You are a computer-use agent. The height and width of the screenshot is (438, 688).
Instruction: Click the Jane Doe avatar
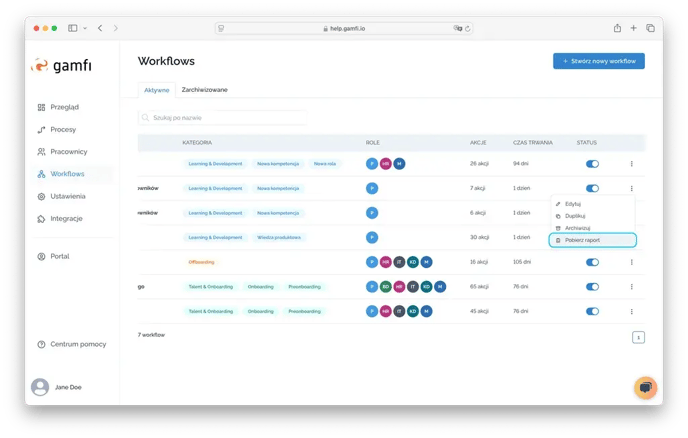point(40,387)
